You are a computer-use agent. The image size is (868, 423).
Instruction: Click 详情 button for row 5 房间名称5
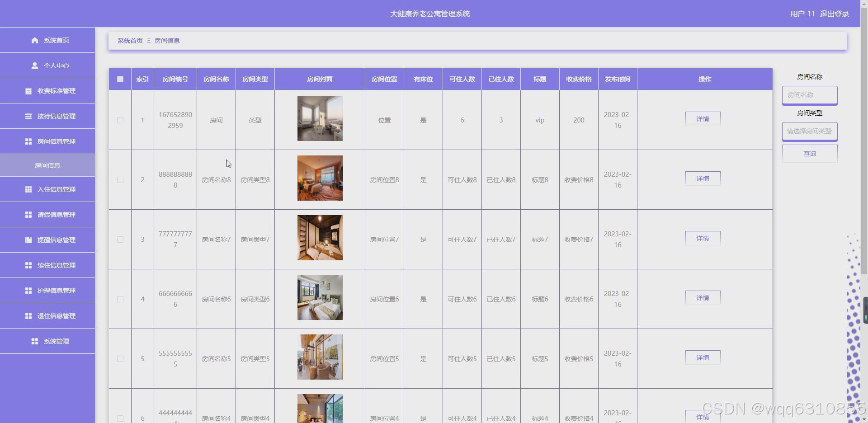tap(703, 357)
